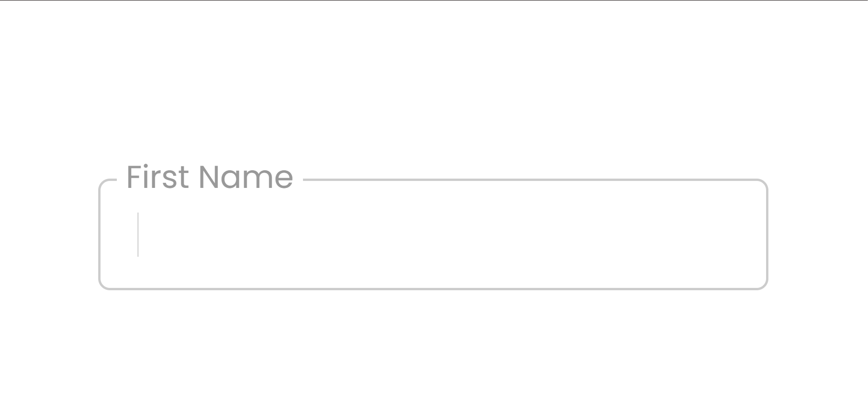Select the First Name field label text
The width and height of the screenshot is (868, 420).
pos(209,177)
